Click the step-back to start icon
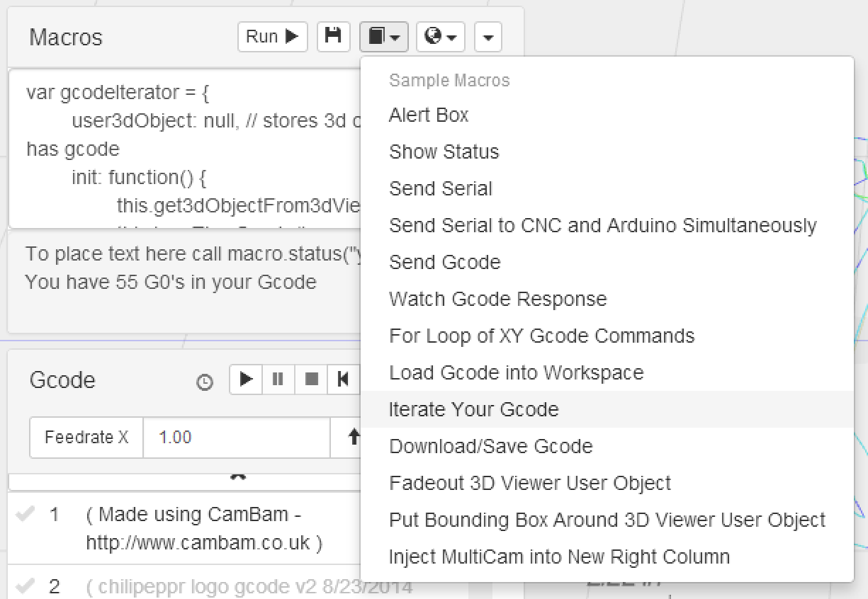 click(344, 380)
